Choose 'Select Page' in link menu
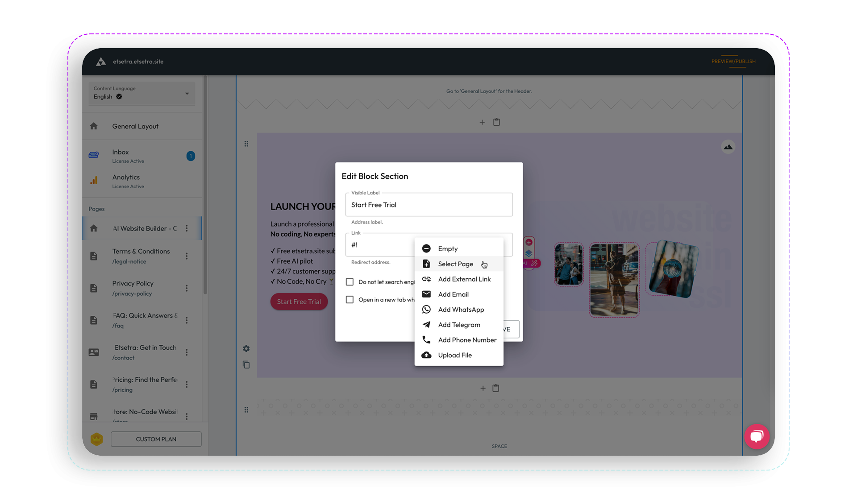 click(x=455, y=264)
